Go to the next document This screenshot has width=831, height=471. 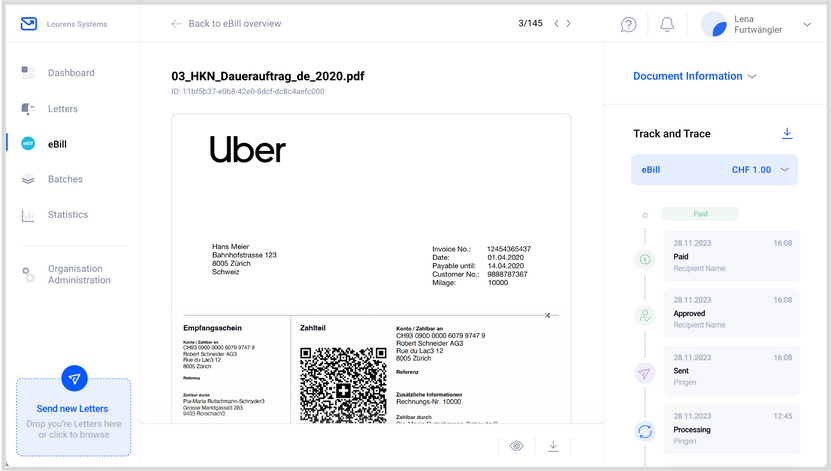(569, 23)
